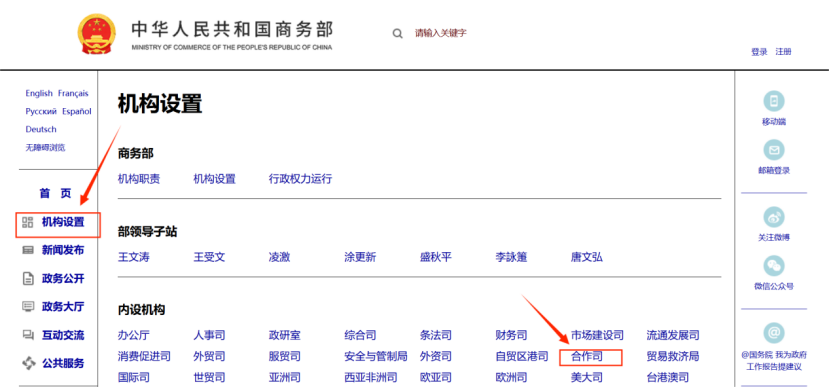Switch language to Español

pos(77,111)
